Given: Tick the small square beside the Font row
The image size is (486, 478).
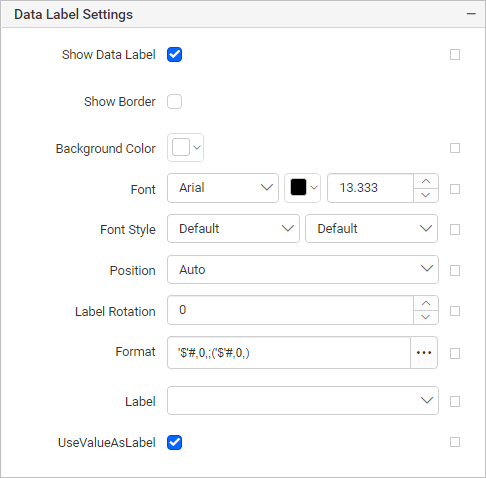Looking at the screenshot, I should [455, 189].
